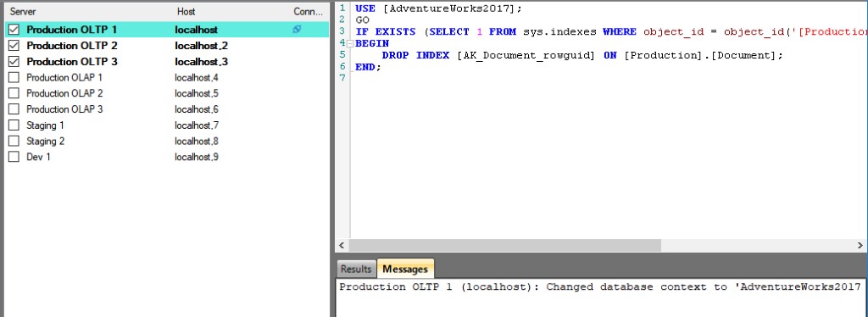Click the localhost,3 host cell
Screen dimensions: 868x317
point(201,61)
